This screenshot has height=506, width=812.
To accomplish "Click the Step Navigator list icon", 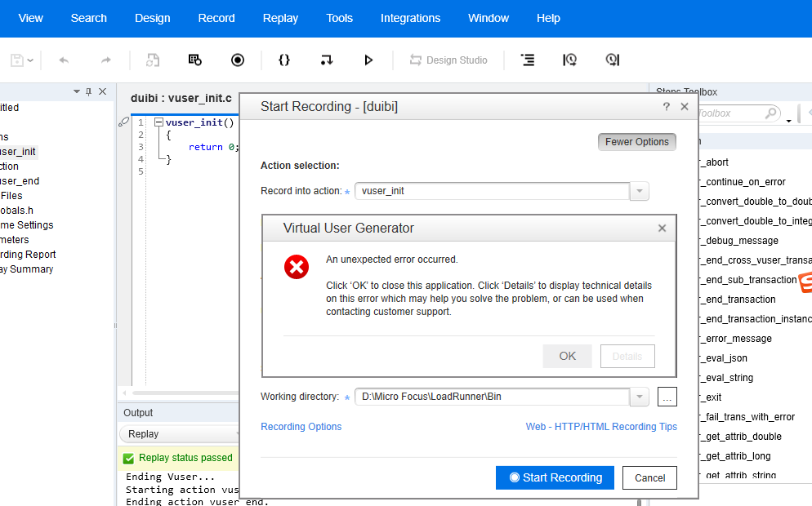I will click(527, 60).
